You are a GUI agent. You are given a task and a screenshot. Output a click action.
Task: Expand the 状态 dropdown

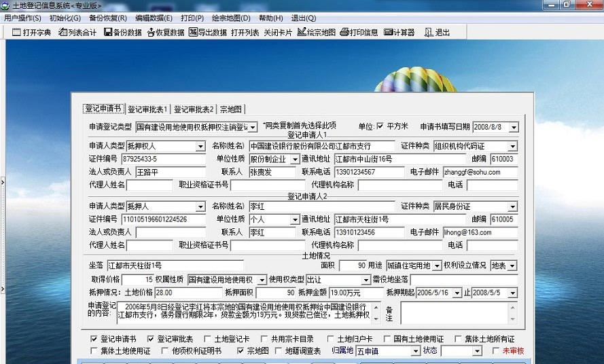pyautogui.click(x=478, y=351)
